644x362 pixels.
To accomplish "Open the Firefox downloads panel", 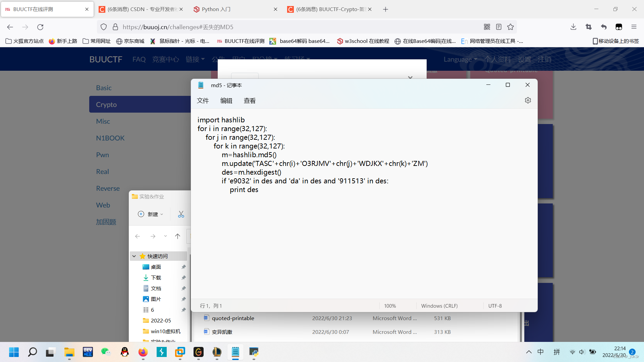I will (573, 27).
